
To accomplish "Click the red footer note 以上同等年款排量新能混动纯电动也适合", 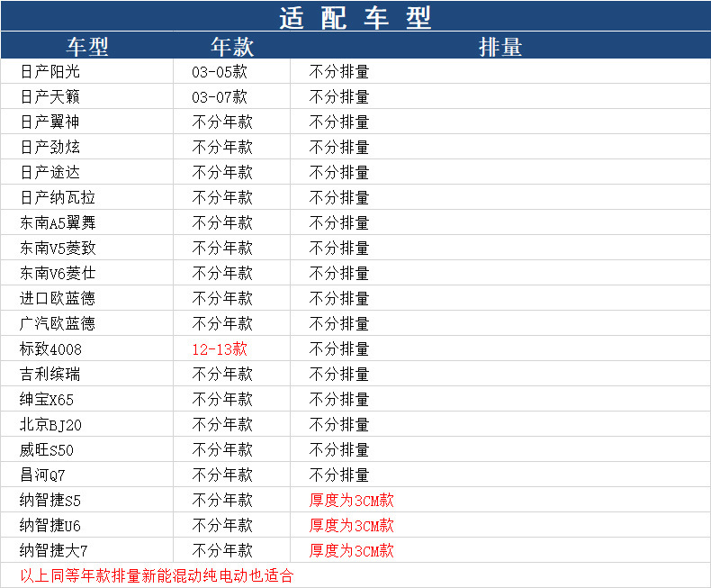I will 157,575.
